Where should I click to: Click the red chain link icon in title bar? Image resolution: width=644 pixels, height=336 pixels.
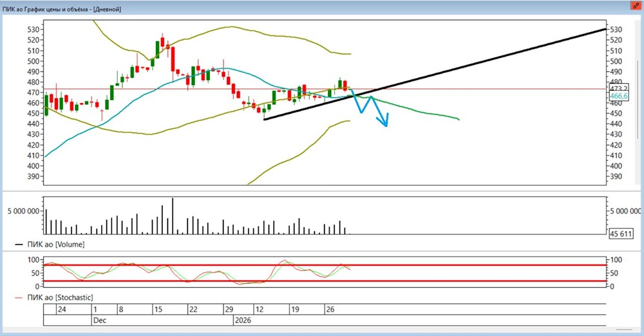pyautogui.click(x=636, y=6)
